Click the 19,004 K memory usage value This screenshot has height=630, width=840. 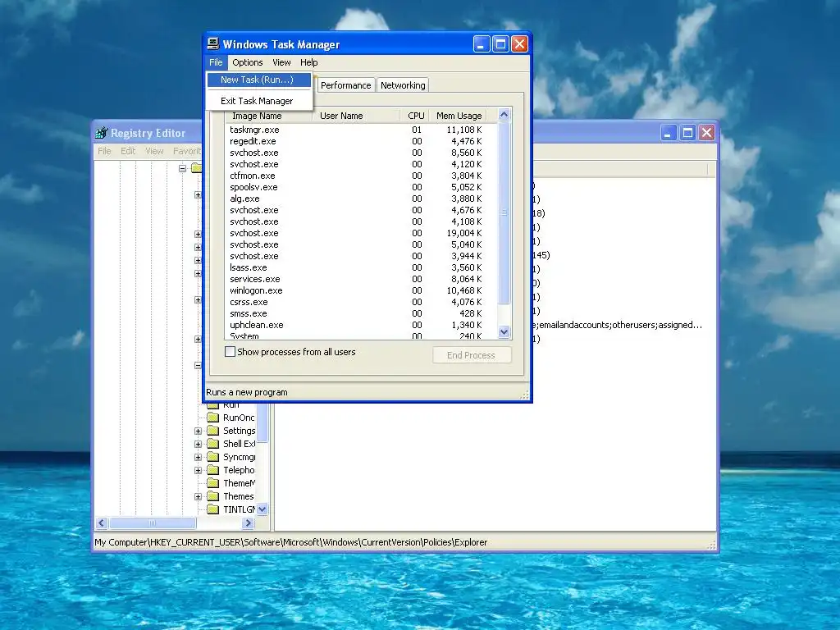coord(464,233)
